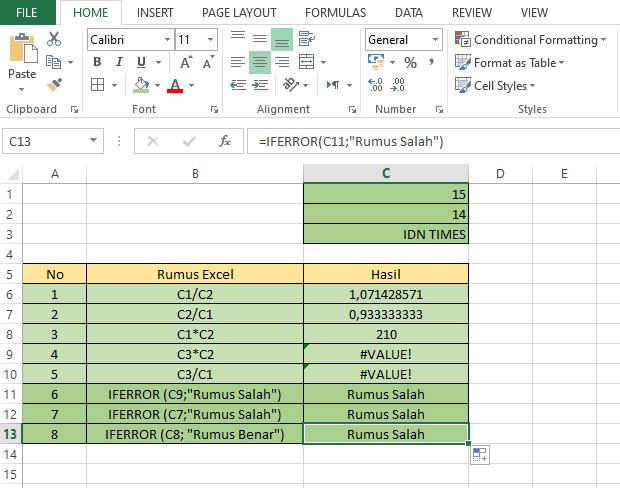Open the Calibri font name dropdown

(x=167, y=40)
